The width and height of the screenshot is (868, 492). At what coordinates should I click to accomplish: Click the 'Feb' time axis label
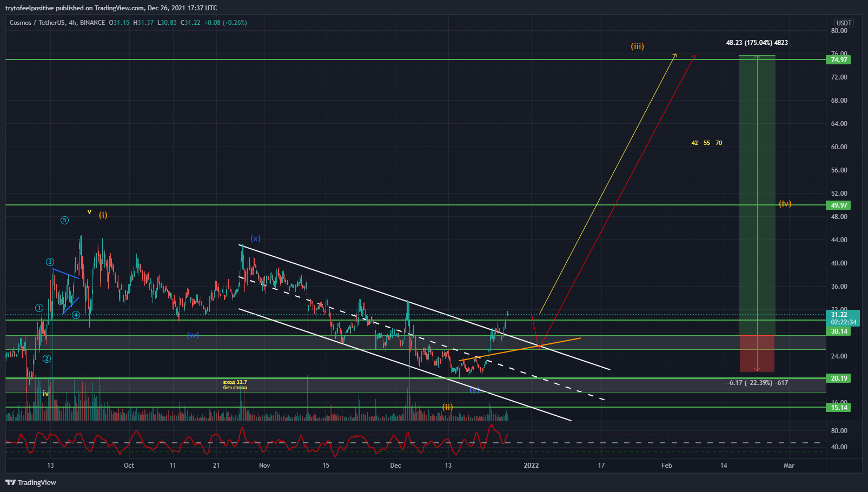tap(667, 466)
